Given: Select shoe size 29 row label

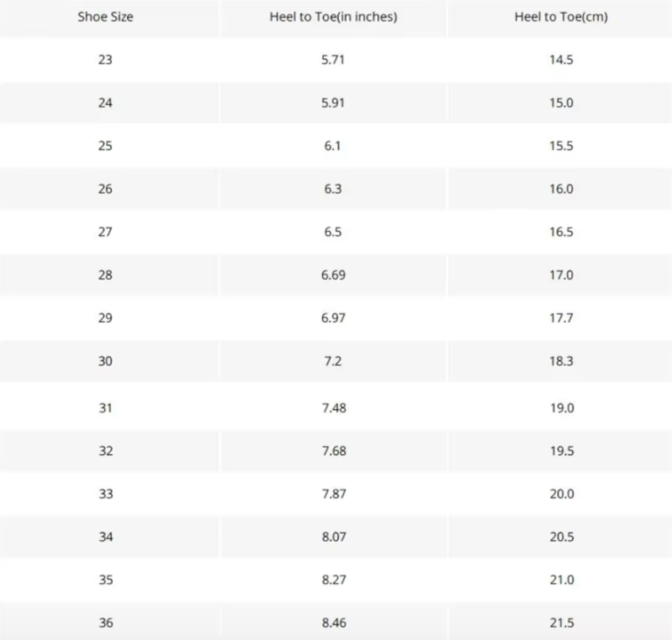Looking at the screenshot, I should point(105,318).
